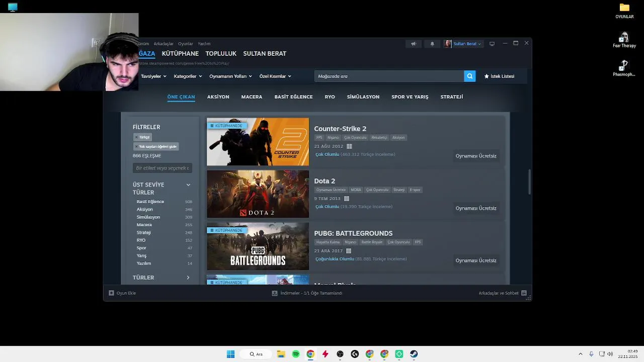This screenshot has height=362, width=644.
Task: Open Dota 2 capsule thumbnail
Action: tap(258, 194)
